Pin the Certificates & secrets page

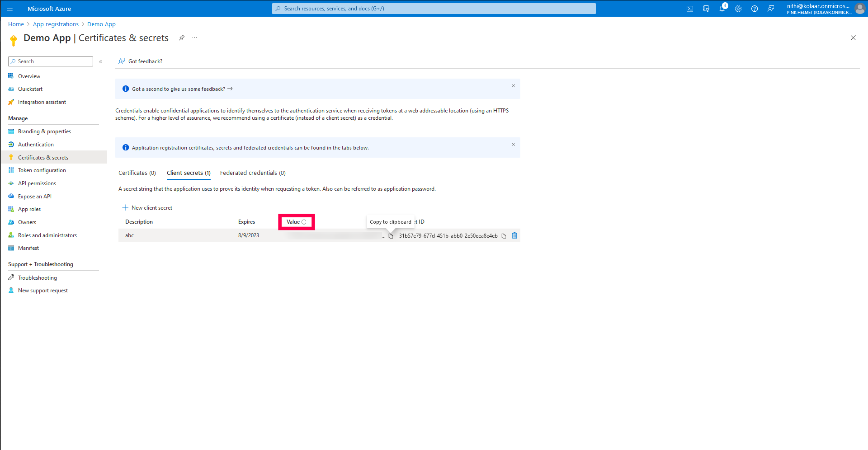182,38
